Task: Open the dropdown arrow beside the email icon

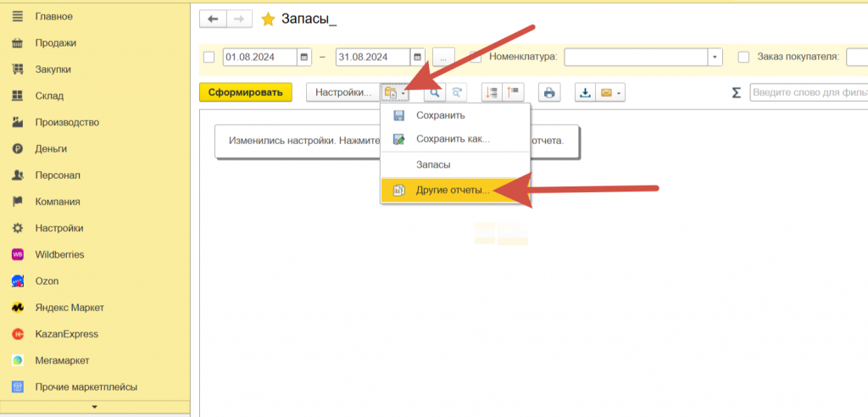Action: coord(620,92)
